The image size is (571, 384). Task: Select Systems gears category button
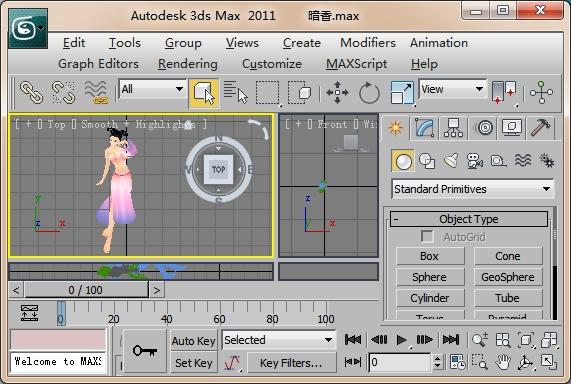(547, 161)
